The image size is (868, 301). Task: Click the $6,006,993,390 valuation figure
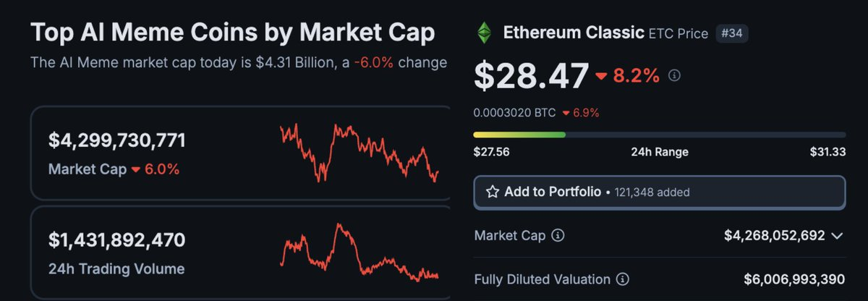click(794, 279)
